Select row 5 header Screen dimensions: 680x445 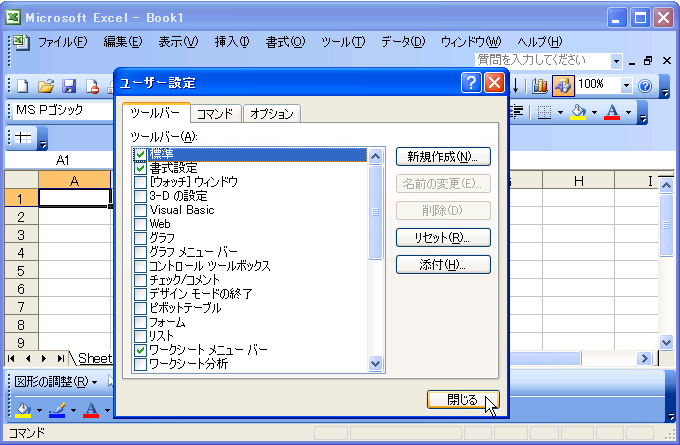[21, 271]
